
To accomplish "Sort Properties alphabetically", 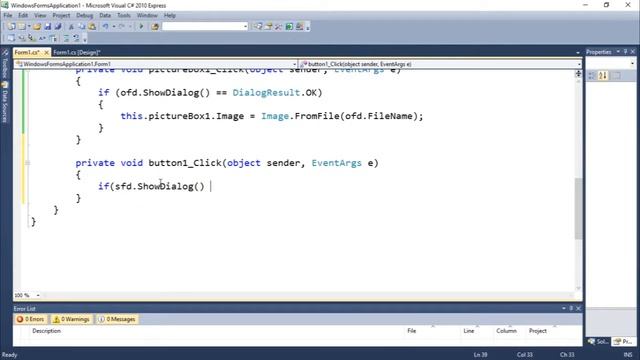I will tap(603, 76).
